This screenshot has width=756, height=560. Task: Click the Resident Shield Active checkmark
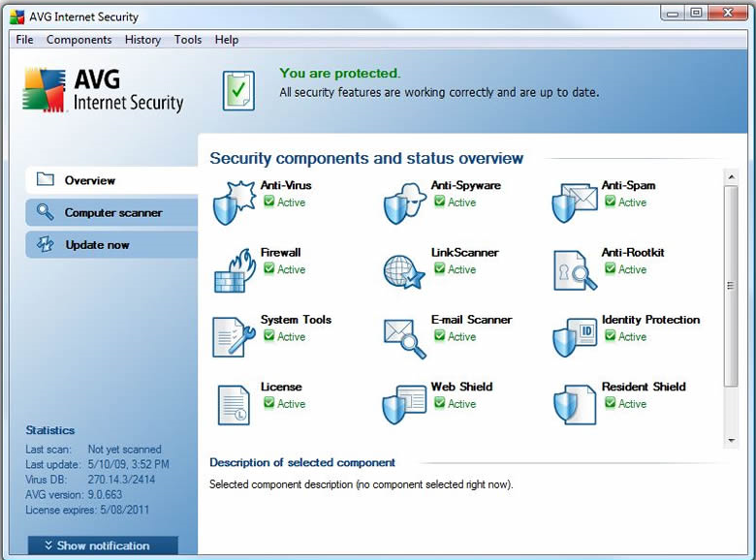(611, 403)
